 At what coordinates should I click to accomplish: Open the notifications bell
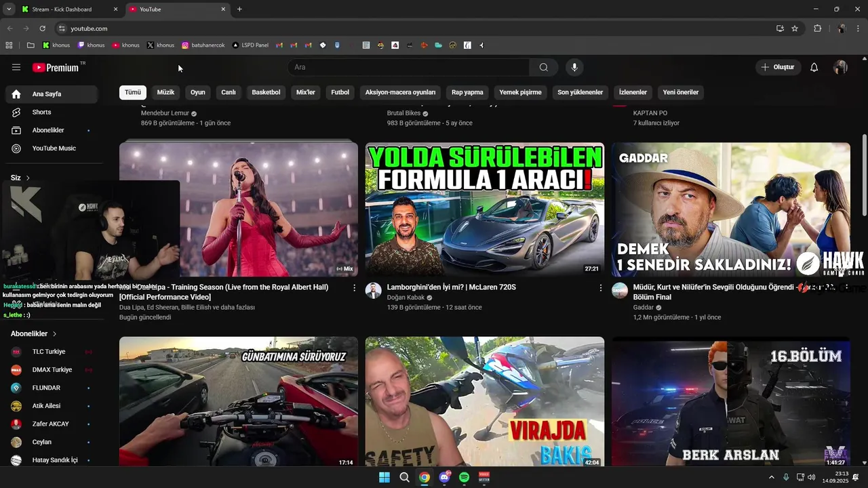point(814,67)
